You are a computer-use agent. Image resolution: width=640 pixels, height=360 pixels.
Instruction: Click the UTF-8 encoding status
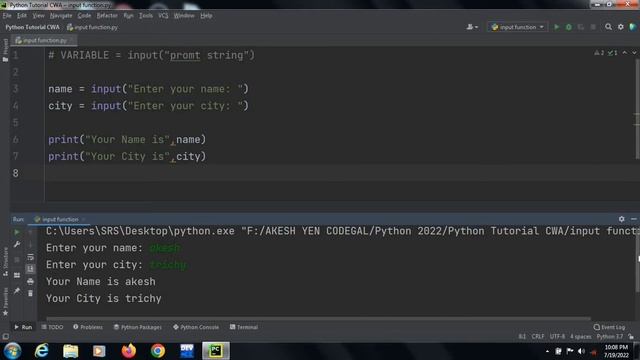tap(557, 336)
